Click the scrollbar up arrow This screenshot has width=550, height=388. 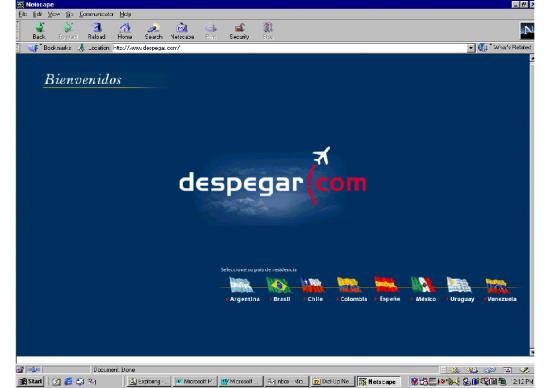(x=532, y=59)
